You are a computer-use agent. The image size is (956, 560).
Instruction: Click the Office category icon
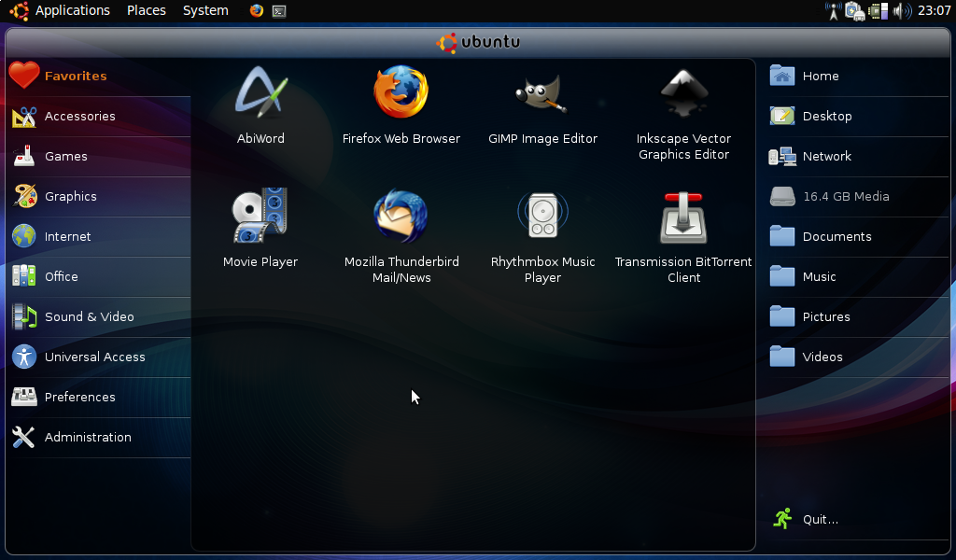[23, 276]
